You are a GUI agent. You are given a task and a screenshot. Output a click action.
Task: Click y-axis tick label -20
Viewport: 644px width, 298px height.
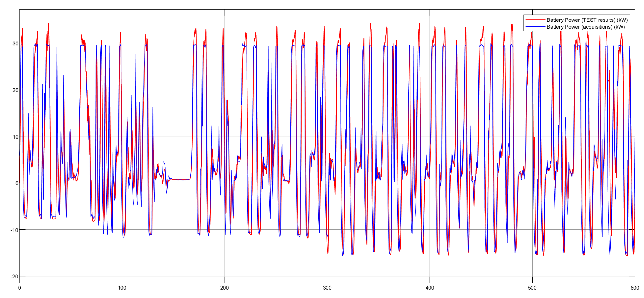pos(14,277)
